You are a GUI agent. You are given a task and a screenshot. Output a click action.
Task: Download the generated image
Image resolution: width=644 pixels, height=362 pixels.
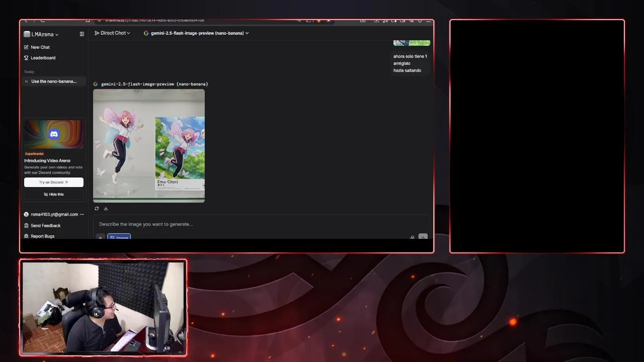click(x=106, y=208)
